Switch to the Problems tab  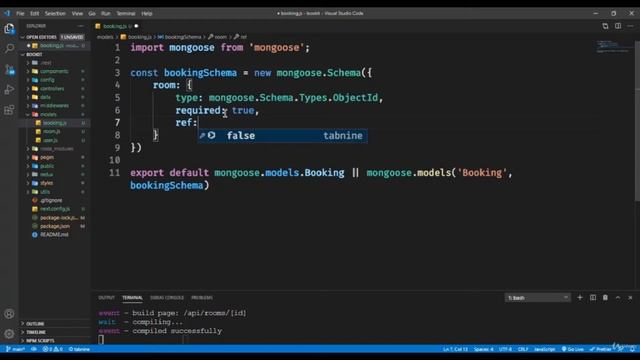pyautogui.click(x=202, y=298)
